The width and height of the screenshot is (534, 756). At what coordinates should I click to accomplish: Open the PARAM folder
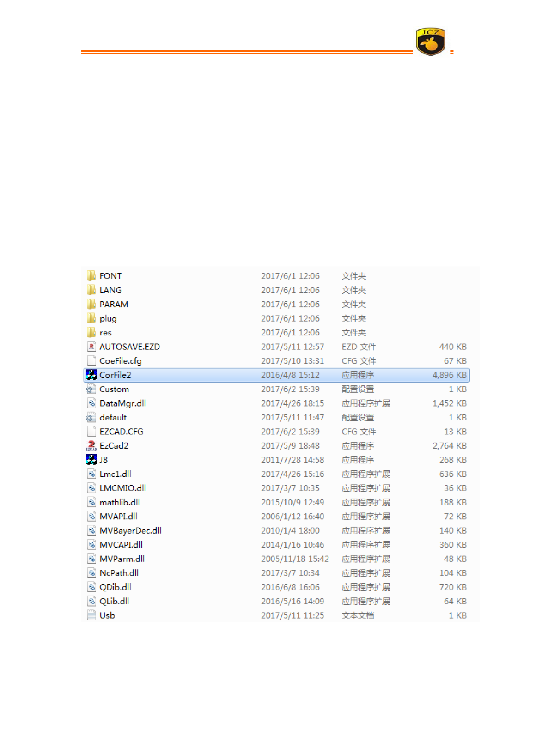click(114, 304)
